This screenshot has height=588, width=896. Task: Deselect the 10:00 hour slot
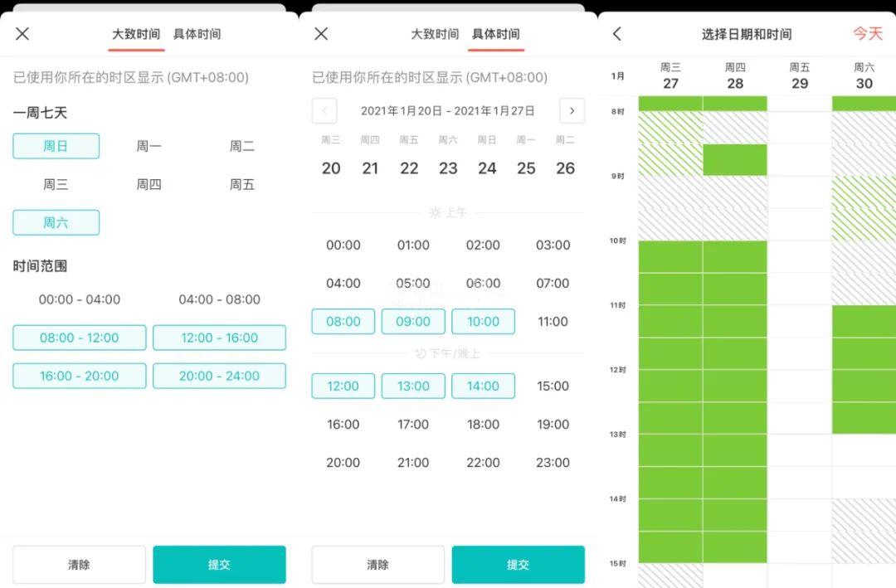coord(484,321)
